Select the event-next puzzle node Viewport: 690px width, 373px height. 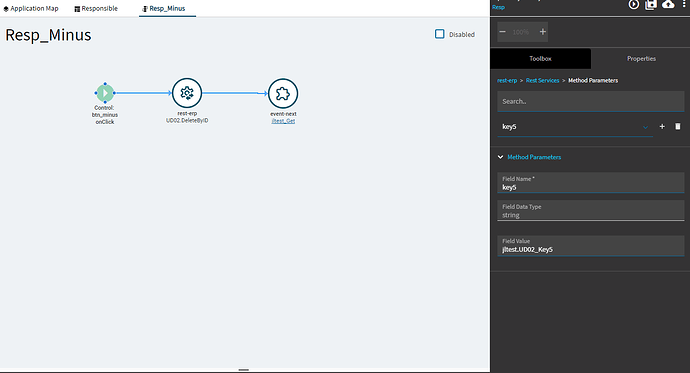pos(283,93)
